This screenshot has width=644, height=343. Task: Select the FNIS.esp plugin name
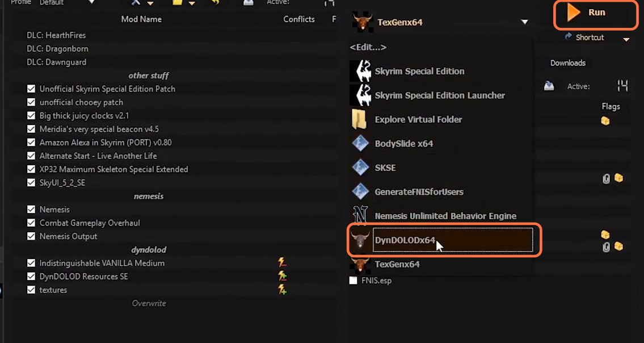(377, 281)
